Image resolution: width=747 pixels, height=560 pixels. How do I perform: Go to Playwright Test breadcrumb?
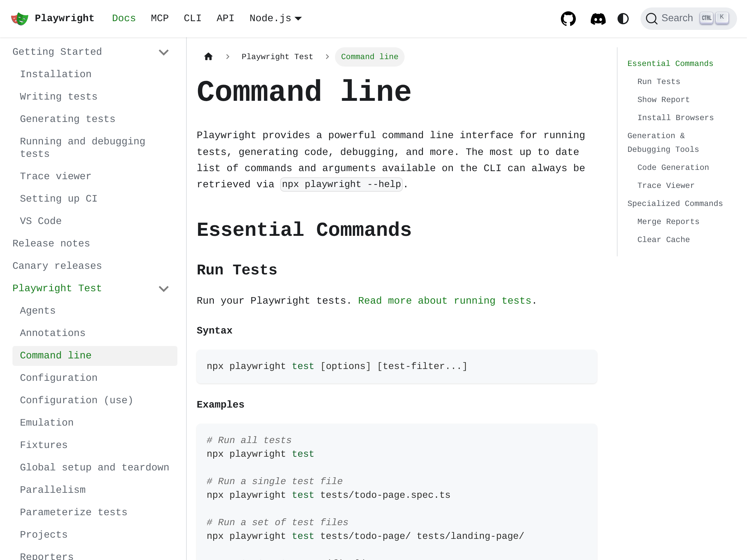(x=277, y=57)
